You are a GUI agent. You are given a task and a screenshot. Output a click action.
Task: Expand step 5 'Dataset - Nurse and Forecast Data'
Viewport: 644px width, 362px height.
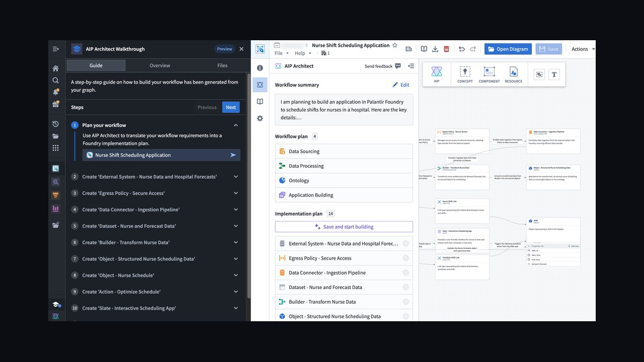tap(236, 226)
